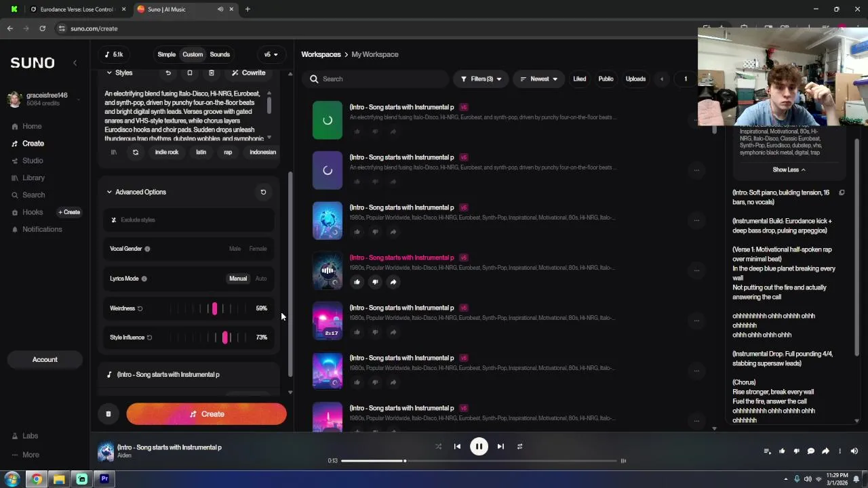Collapse style details with Show Less
This screenshot has width=868, height=488.
pos(789,169)
